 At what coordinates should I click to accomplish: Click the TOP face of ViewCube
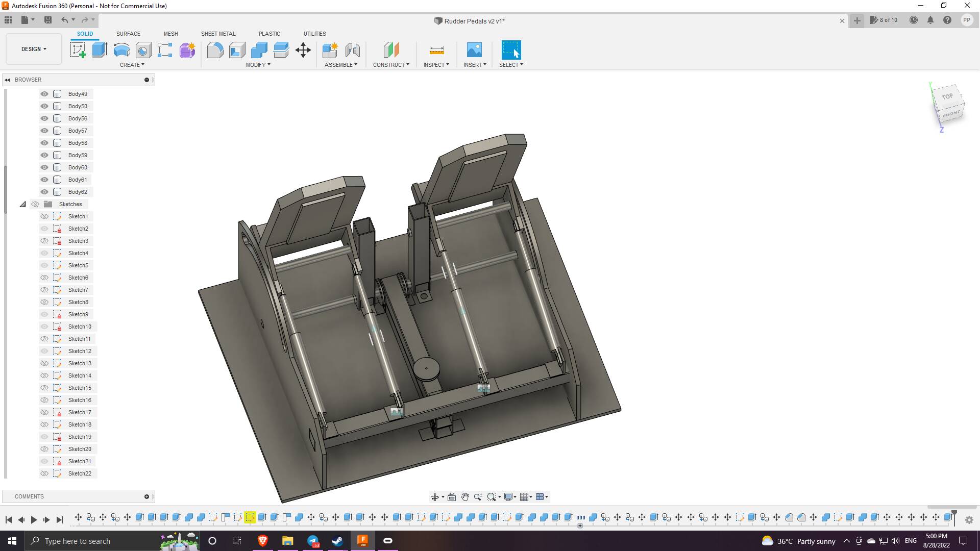(947, 96)
